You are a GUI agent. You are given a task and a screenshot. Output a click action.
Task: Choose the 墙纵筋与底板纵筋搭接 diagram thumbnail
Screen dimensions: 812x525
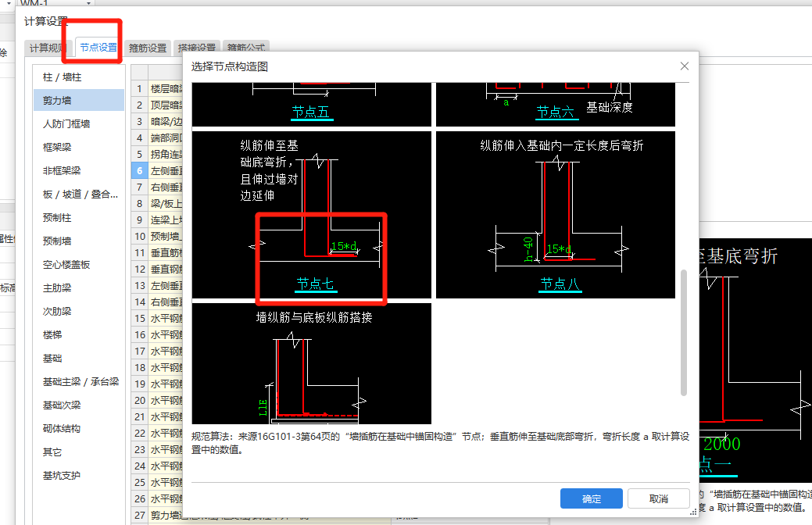coord(311,363)
